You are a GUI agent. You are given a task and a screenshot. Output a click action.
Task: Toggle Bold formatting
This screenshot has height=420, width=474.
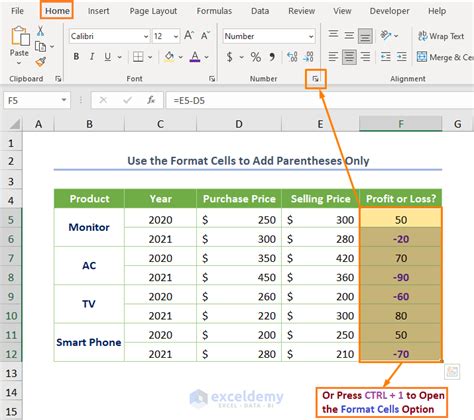click(76, 57)
